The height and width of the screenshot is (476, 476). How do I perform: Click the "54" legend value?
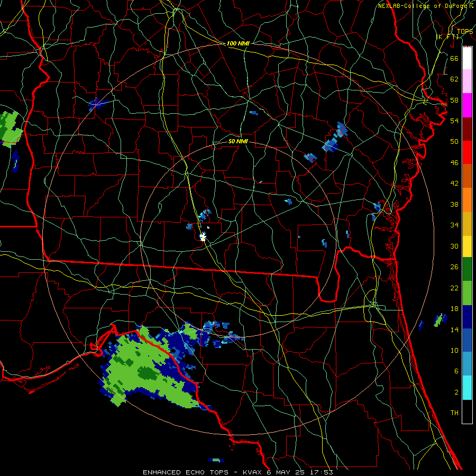454,121
